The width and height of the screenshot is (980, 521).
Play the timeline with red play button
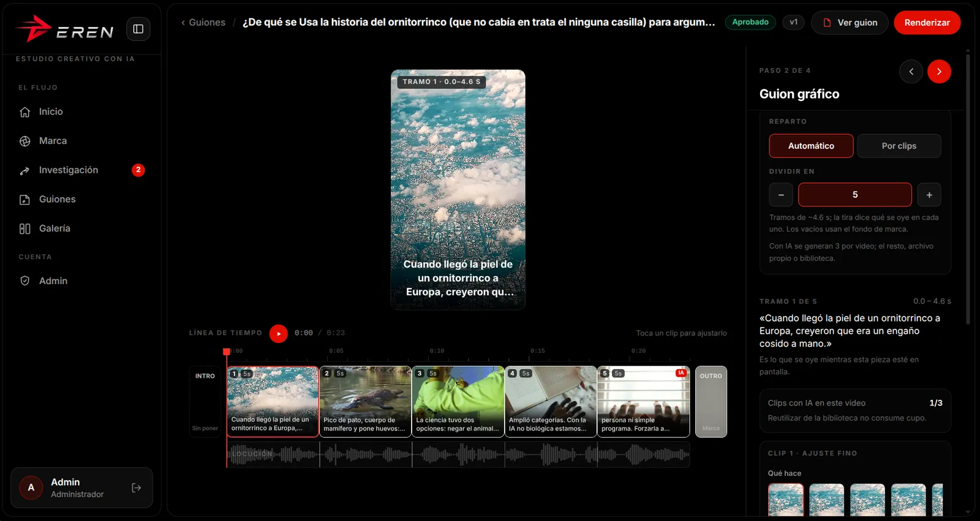click(x=279, y=334)
